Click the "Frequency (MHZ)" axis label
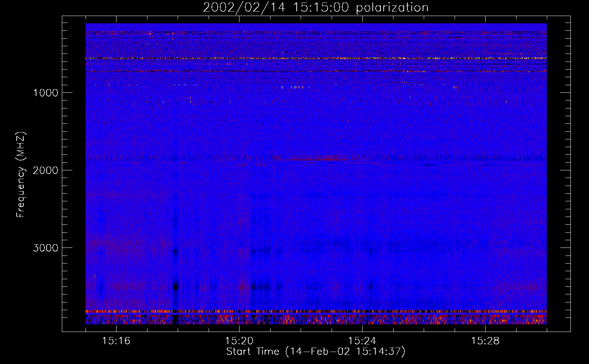This screenshot has height=364, width=589. (21, 175)
